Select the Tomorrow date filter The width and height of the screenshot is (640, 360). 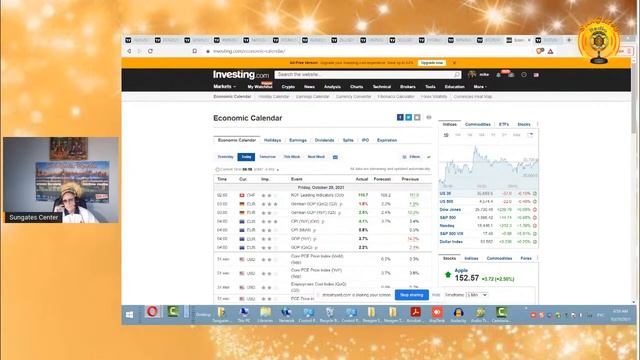coord(267,157)
